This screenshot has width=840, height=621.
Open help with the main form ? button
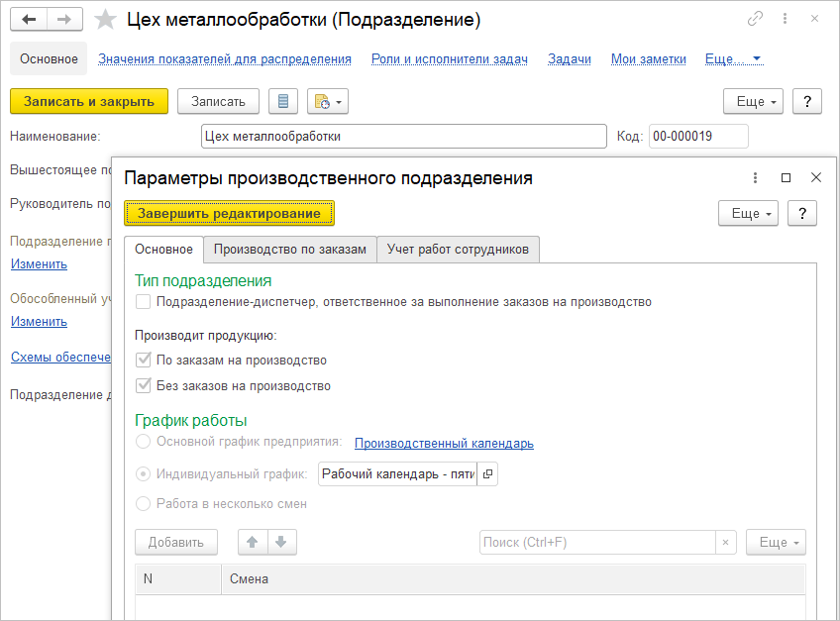click(807, 101)
